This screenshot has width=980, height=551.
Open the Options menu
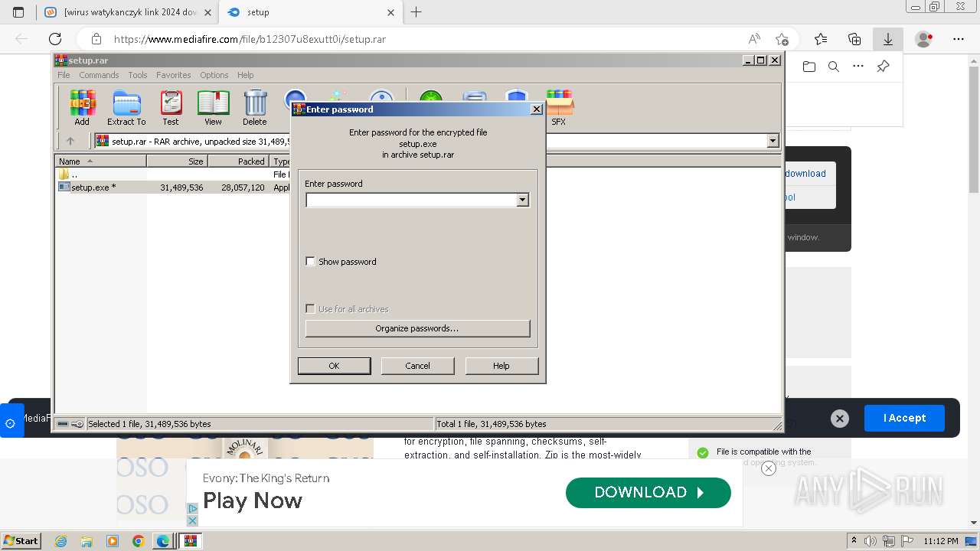click(x=214, y=75)
